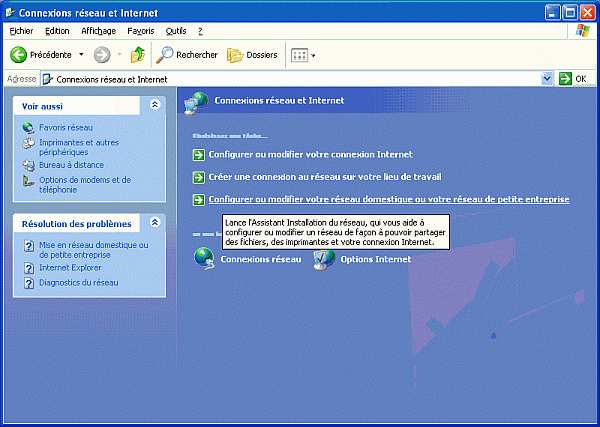
Task: Go up one folder level icon
Action: [x=138, y=55]
